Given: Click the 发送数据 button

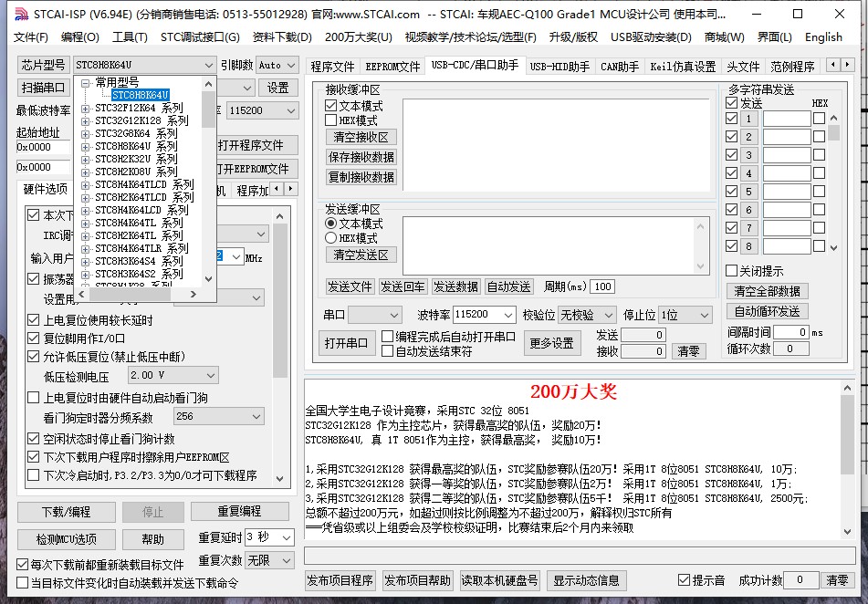Looking at the screenshot, I should click(455, 286).
